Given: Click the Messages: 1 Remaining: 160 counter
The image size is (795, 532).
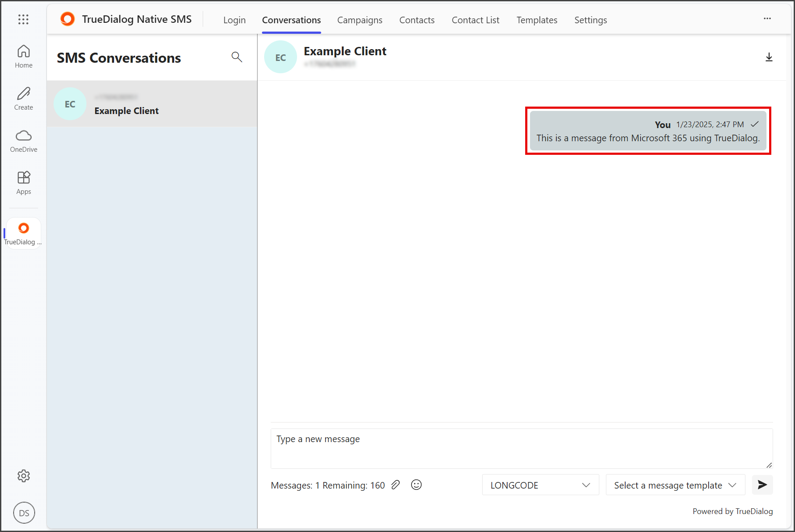Looking at the screenshot, I should point(328,486).
